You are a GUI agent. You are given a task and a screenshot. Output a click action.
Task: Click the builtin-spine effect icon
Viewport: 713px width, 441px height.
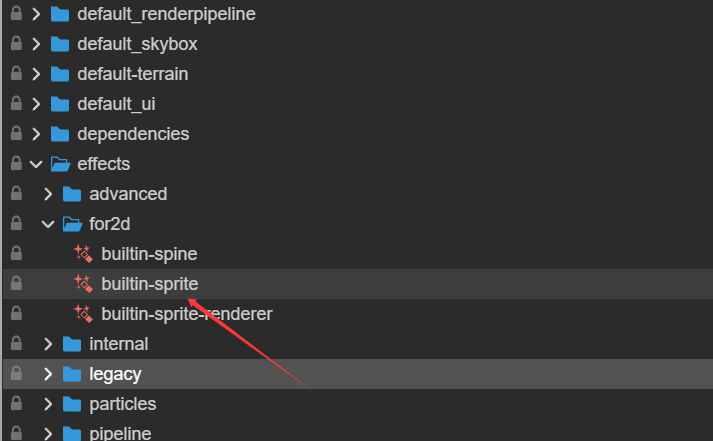84,254
